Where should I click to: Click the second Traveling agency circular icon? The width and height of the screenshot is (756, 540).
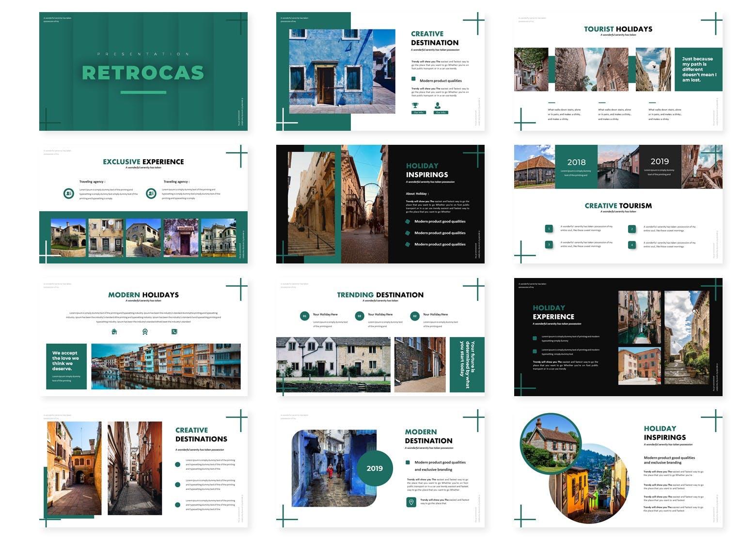[x=151, y=193]
